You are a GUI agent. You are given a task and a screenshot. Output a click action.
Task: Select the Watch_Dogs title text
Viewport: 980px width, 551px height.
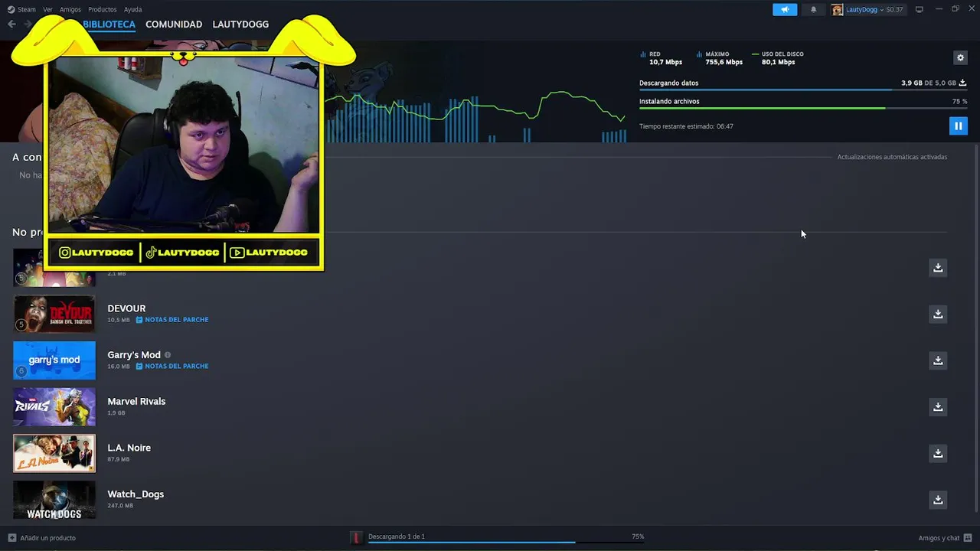click(x=136, y=494)
